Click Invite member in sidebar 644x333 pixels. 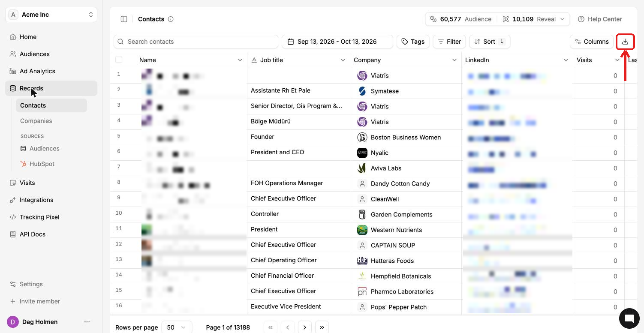(x=51, y=301)
